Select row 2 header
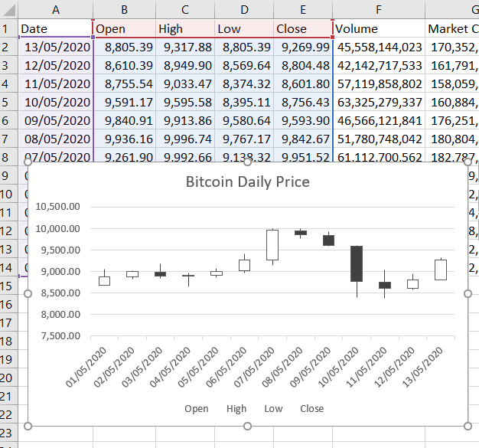This screenshot has width=479, height=448. tap(8, 47)
